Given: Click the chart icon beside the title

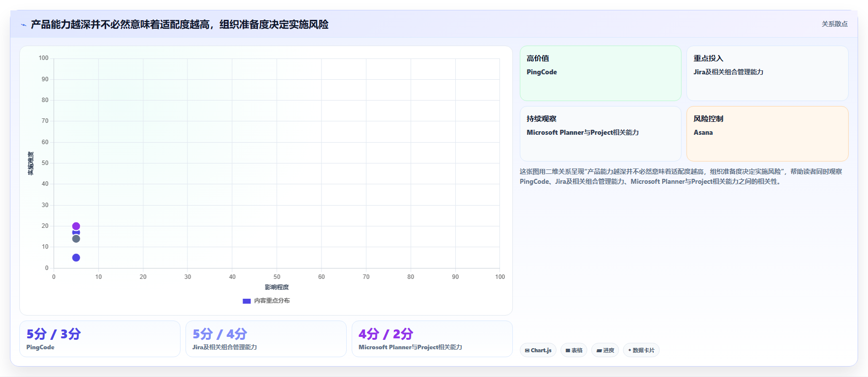Looking at the screenshot, I should point(23,25).
